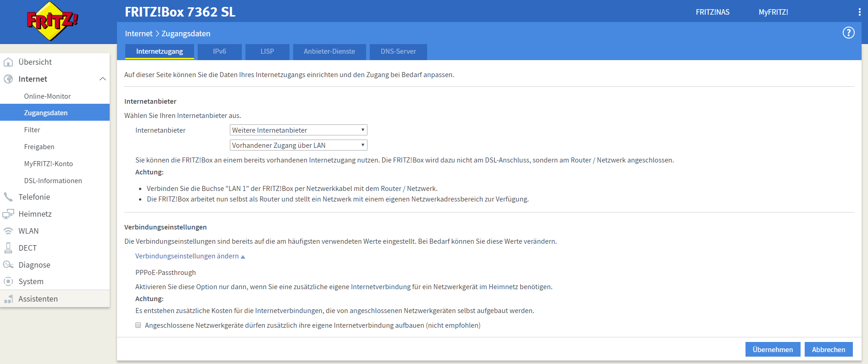This screenshot has height=364, width=868.
Task: Click the Internetanbieter section heading
Action: [150, 101]
